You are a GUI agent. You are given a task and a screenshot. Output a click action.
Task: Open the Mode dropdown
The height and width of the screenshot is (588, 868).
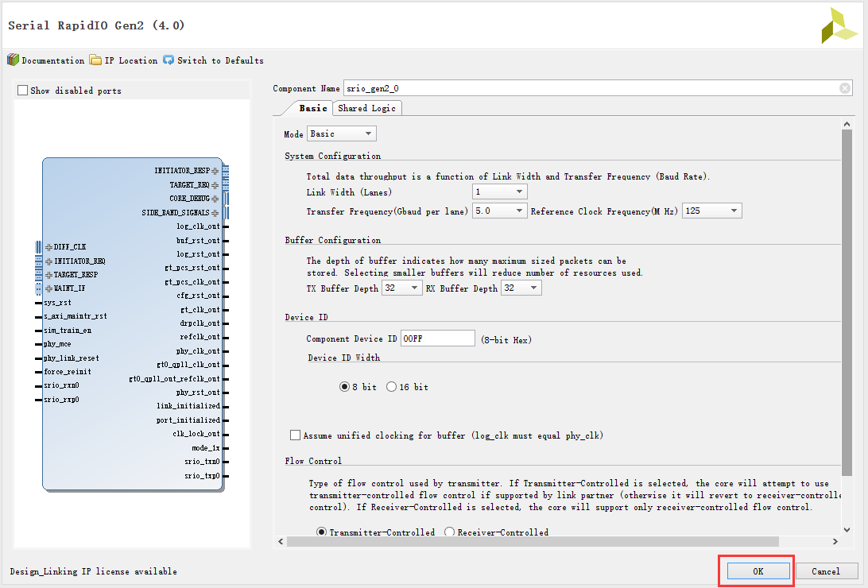(x=342, y=133)
